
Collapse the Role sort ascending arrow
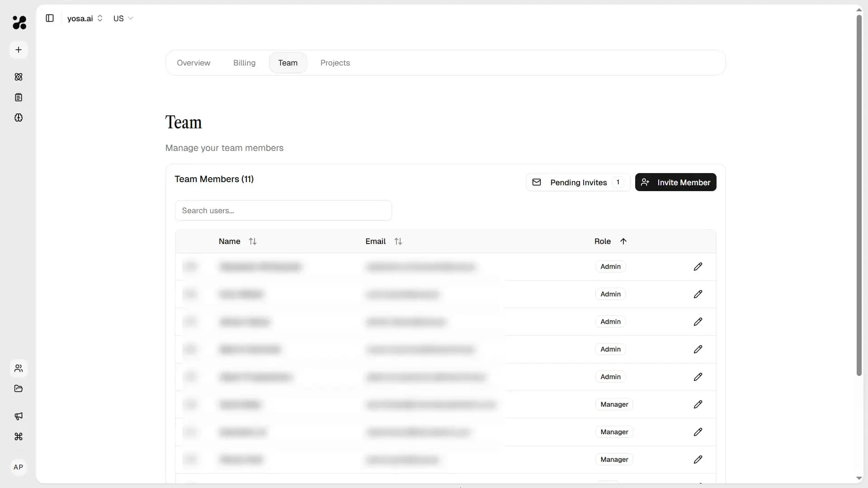coord(623,241)
